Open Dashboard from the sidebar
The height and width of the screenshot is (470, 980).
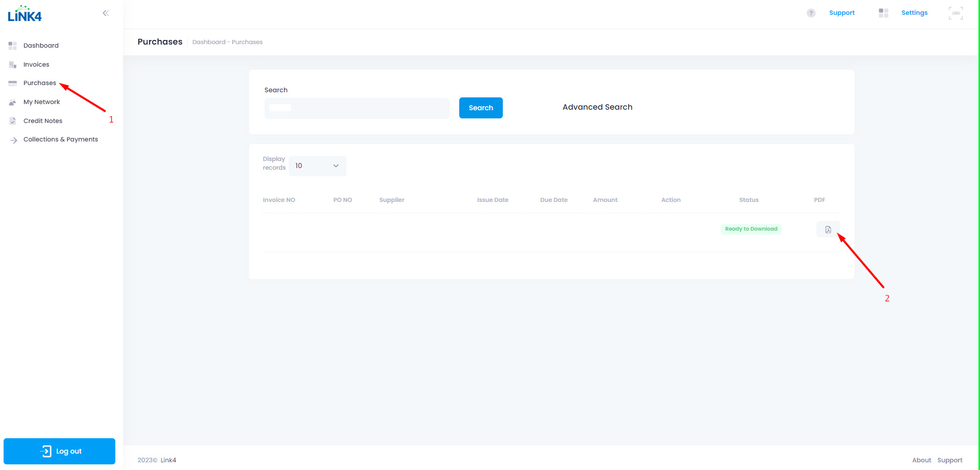click(41, 46)
